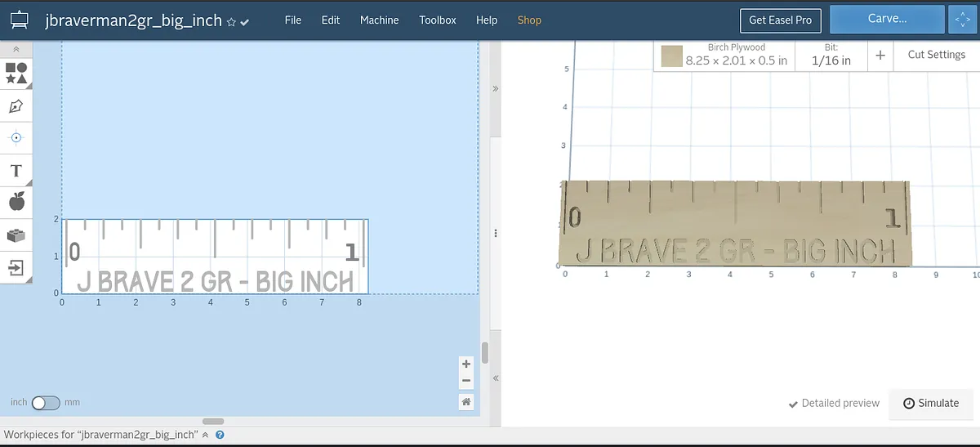This screenshot has width=980, height=447.
Task: Select the Pen drawing tool
Action: pyautogui.click(x=16, y=106)
